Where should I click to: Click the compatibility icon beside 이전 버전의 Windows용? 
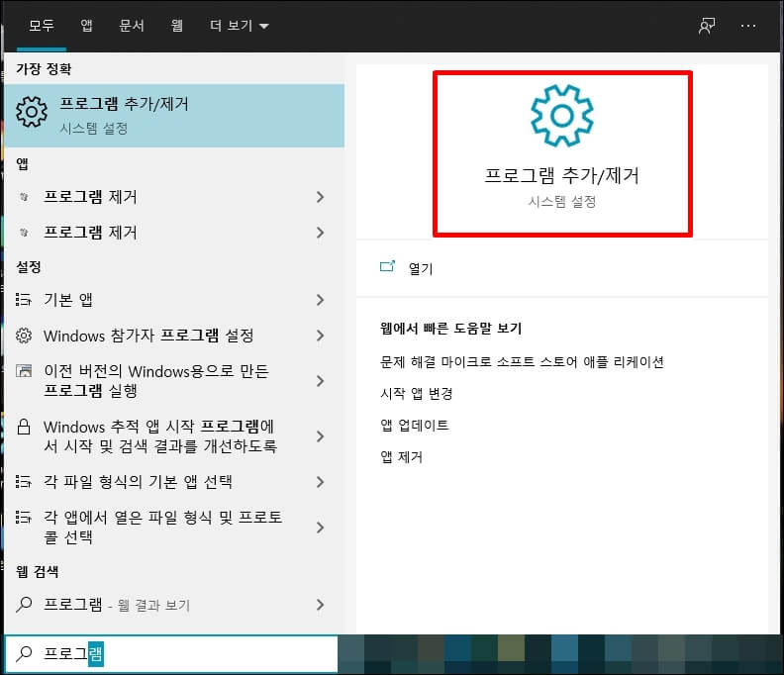point(24,370)
